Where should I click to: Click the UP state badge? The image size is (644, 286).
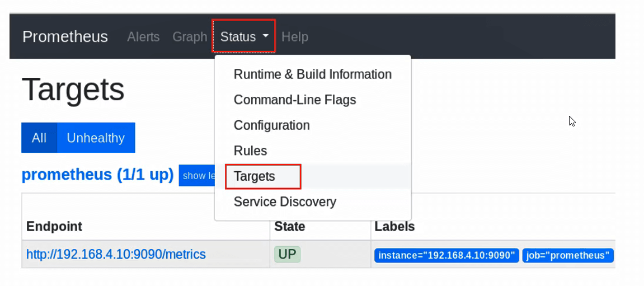(x=287, y=254)
